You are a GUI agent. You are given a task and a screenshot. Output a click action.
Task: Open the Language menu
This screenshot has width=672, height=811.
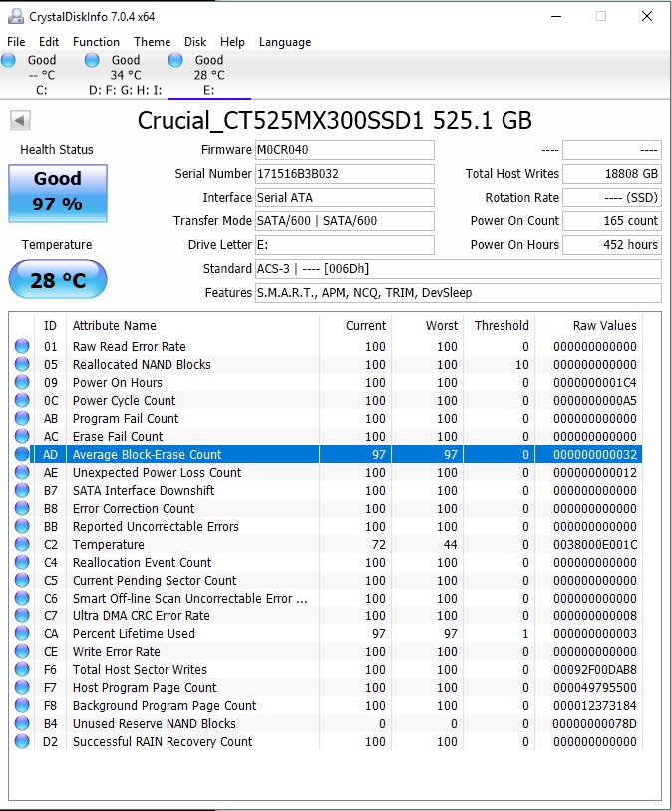point(285,42)
